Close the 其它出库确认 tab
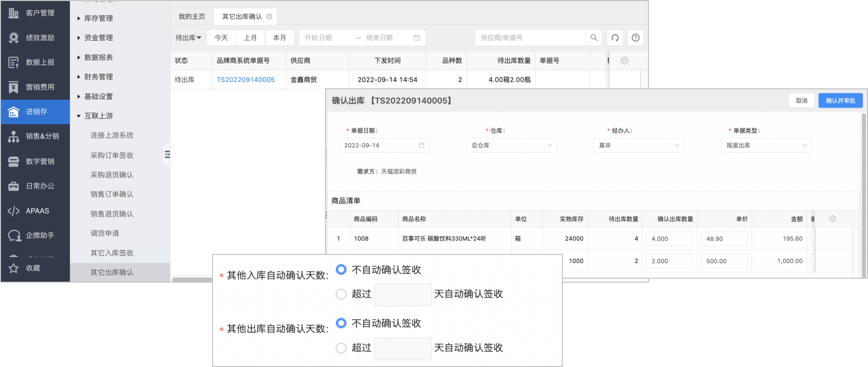 click(270, 16)
